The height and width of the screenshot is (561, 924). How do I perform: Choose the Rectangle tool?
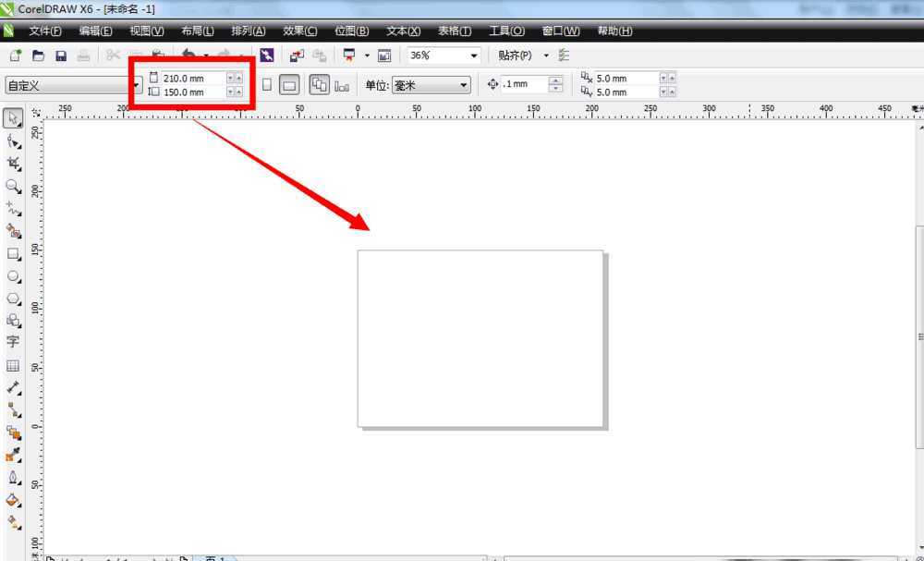coord(13,254)
